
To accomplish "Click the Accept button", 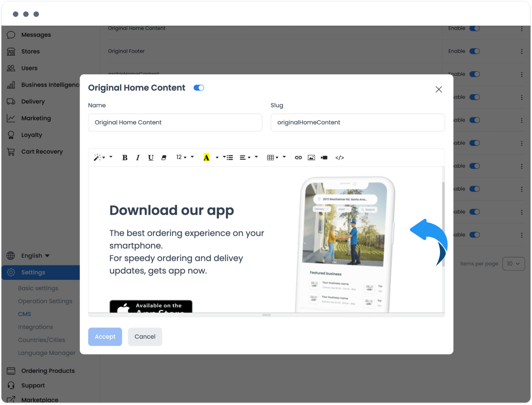I will click(105, 337).
